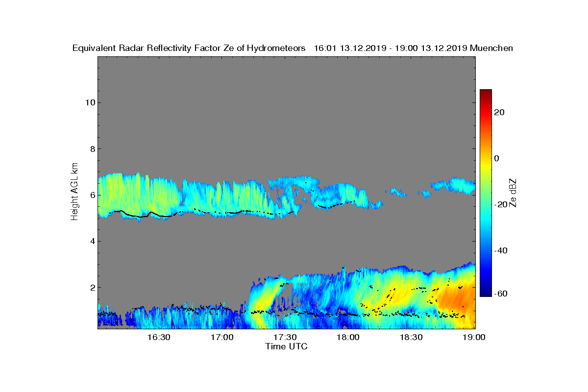Click the '16:30' time tick label
588x392 pixels.
159,338
